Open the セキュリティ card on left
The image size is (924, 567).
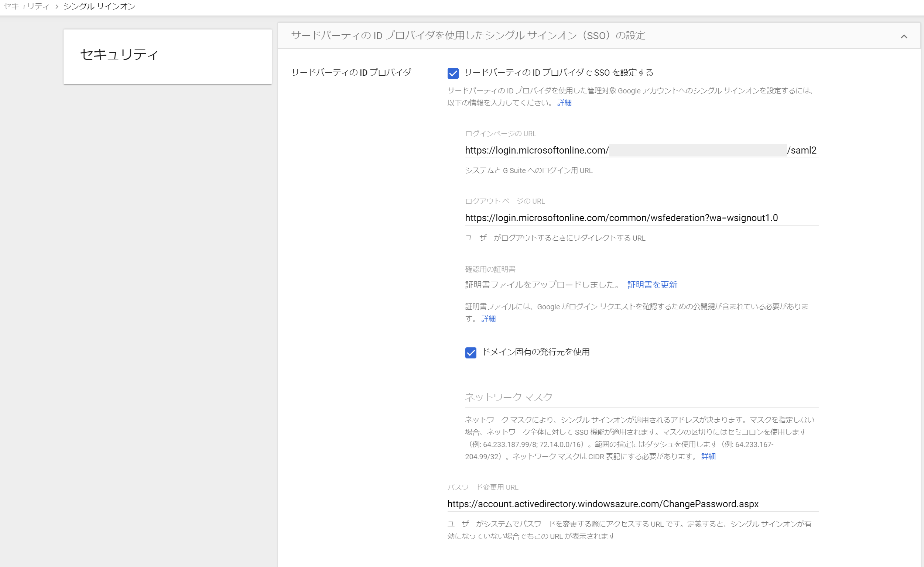(x=167, y=56)
